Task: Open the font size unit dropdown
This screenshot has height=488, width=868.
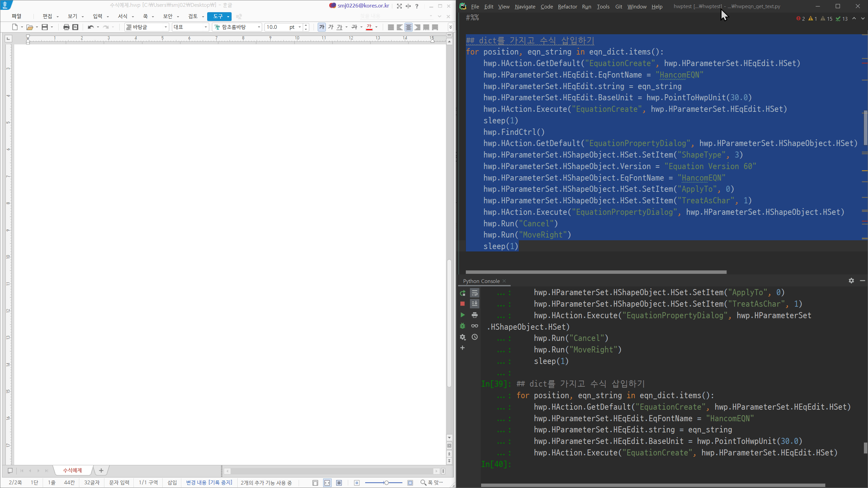Action: click(300, 27)
